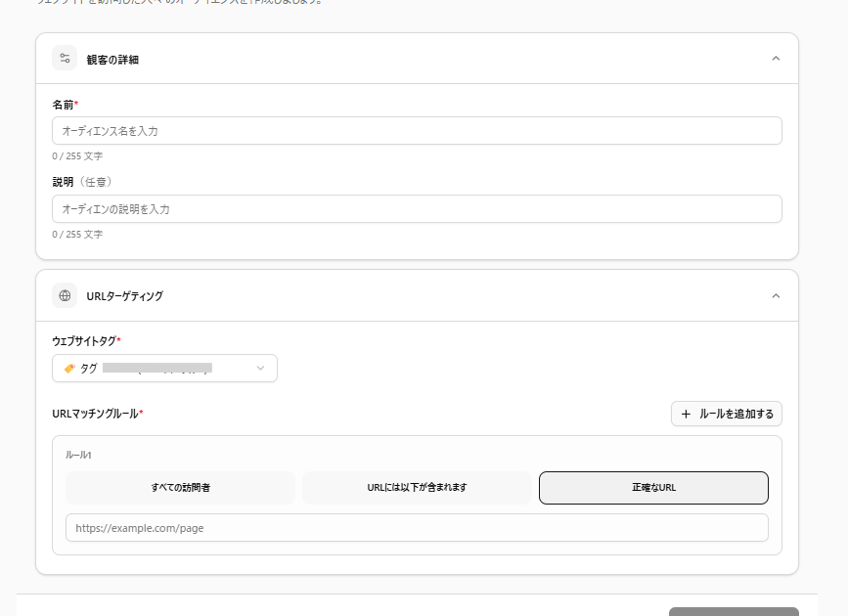Screen dimensions: 848x616
Task: Collapse the URLターゲティング section using its chevron
Action: [776, 295]
